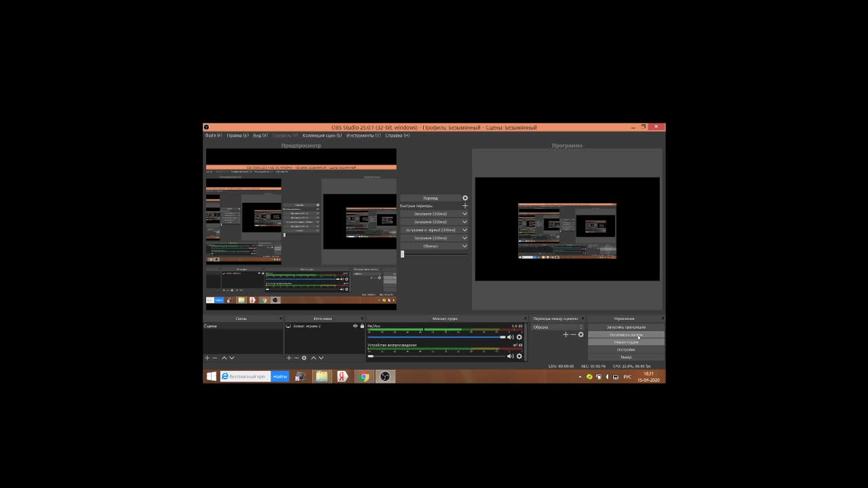Image resolution: width=868 pixels, height=488 pixels.
Task: Toggle eye visibility for Захват экрана 2
Action: point(355,326)
